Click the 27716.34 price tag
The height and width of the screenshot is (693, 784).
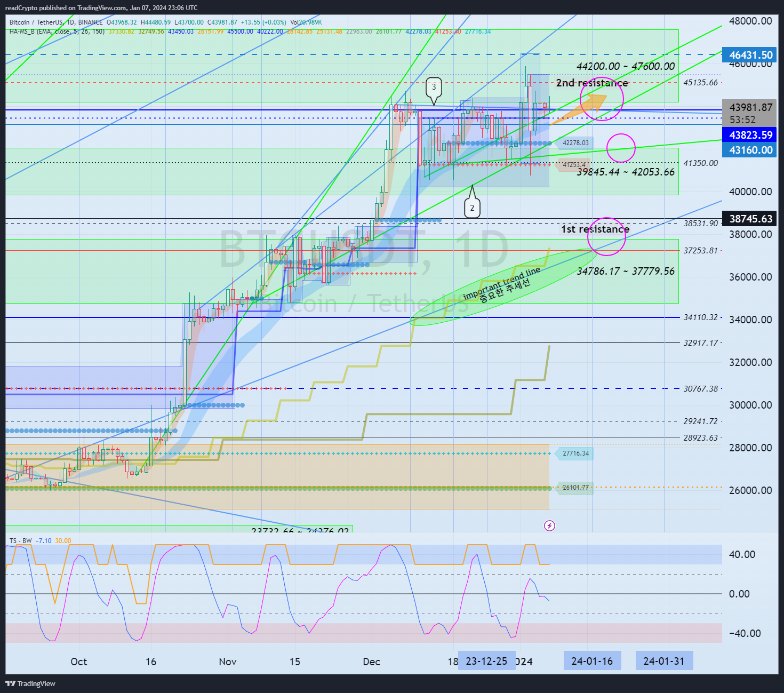pyautogui.click(x=574, y=453)
